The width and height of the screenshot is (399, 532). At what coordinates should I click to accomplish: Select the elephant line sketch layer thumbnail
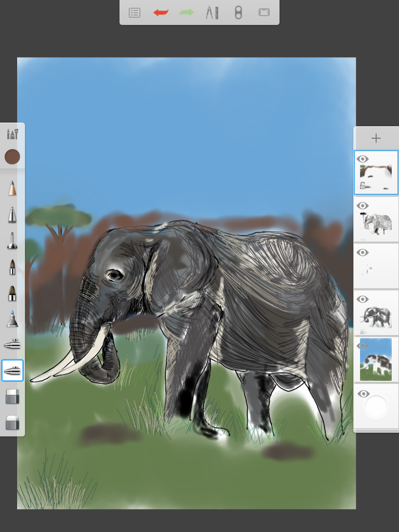(376, 220)
